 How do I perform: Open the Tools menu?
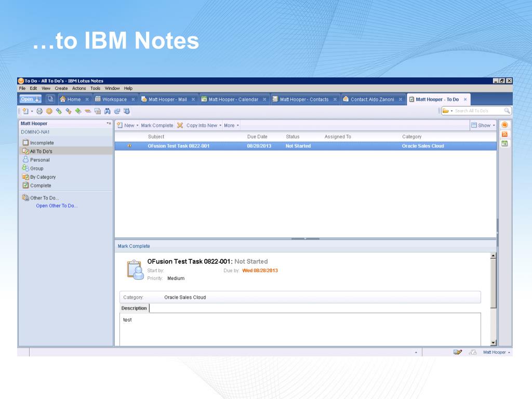(x=96, y=88)
